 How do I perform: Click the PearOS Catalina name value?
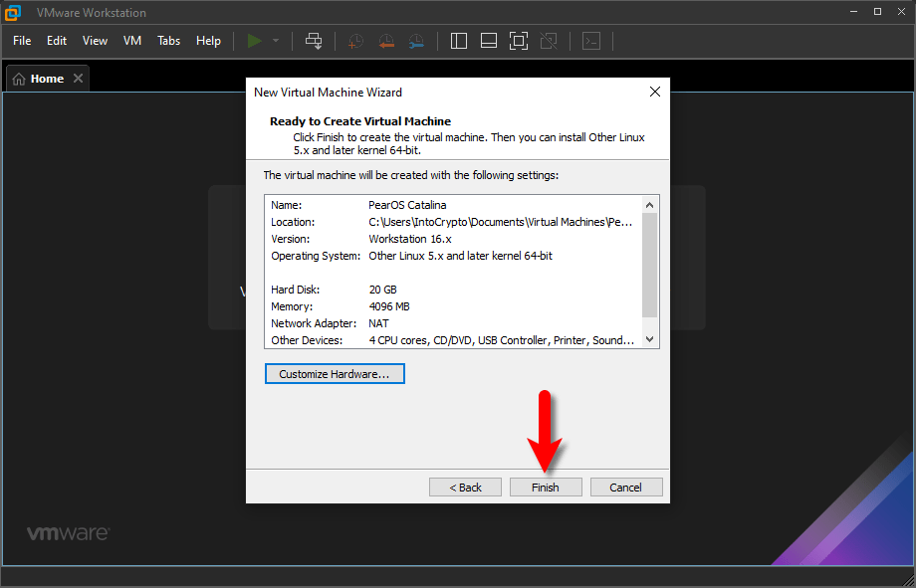point(408,205)
